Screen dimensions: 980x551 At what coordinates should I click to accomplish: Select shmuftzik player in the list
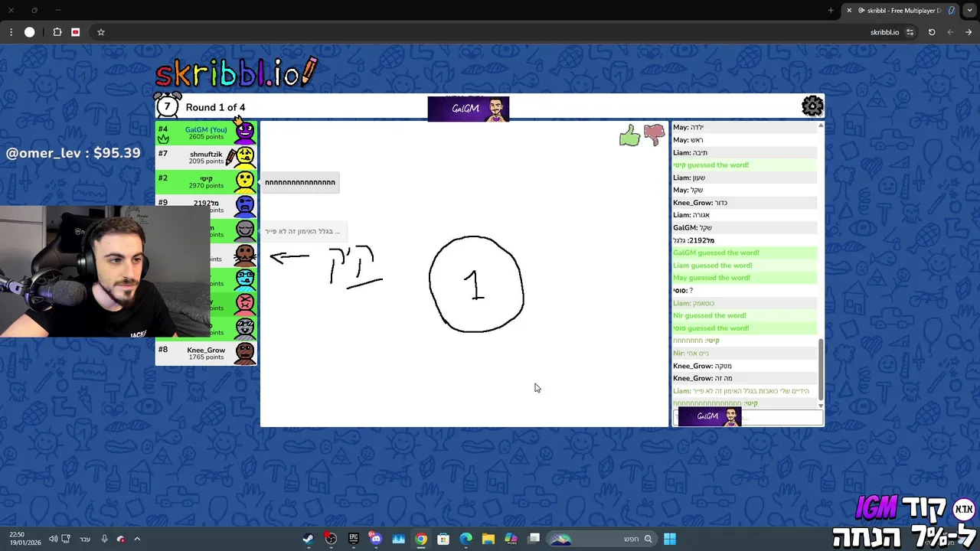click(206, 158)
